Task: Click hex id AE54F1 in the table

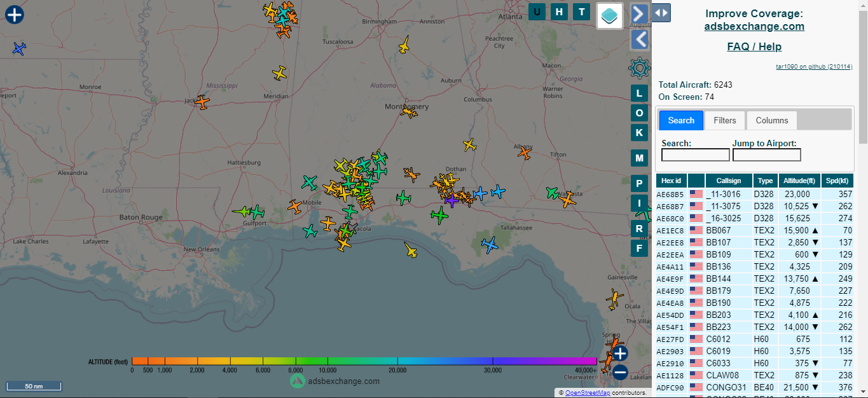Action: click(670, 327)
